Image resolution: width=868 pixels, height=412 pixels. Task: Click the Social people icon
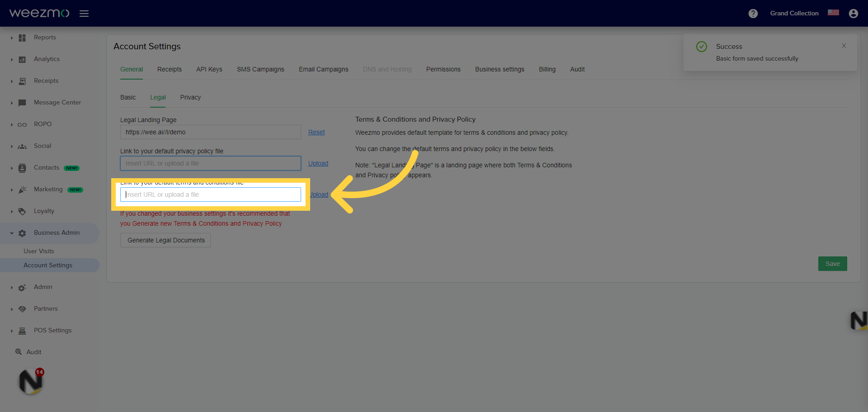tap(22, 146)
